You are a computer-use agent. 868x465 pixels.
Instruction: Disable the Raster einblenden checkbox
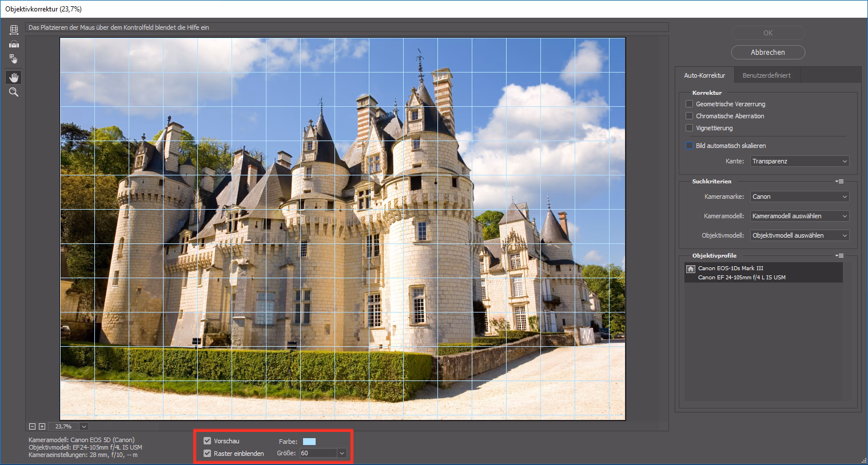206,453
